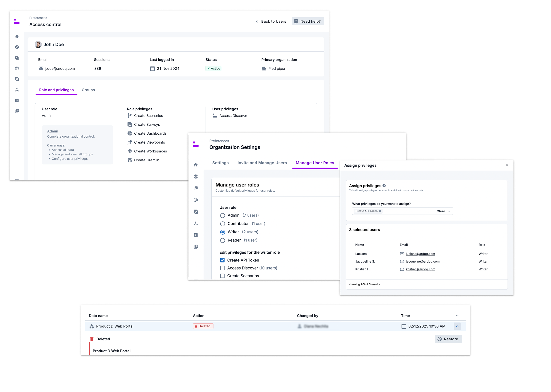Click the Ardoq logo in Organization Settings
This screenshot has height=392, width=551.
tap(196, 144)
